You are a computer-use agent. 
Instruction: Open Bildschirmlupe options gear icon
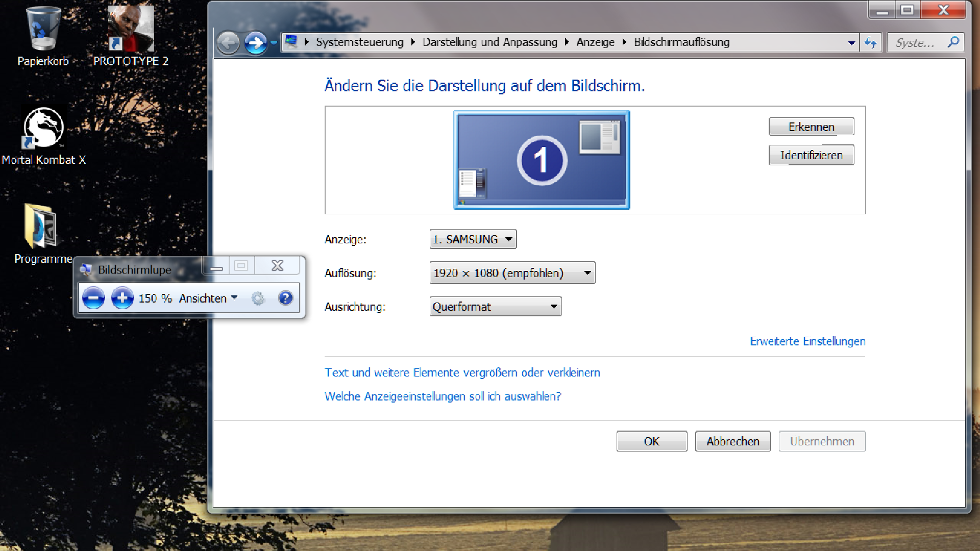coord(258,298)
